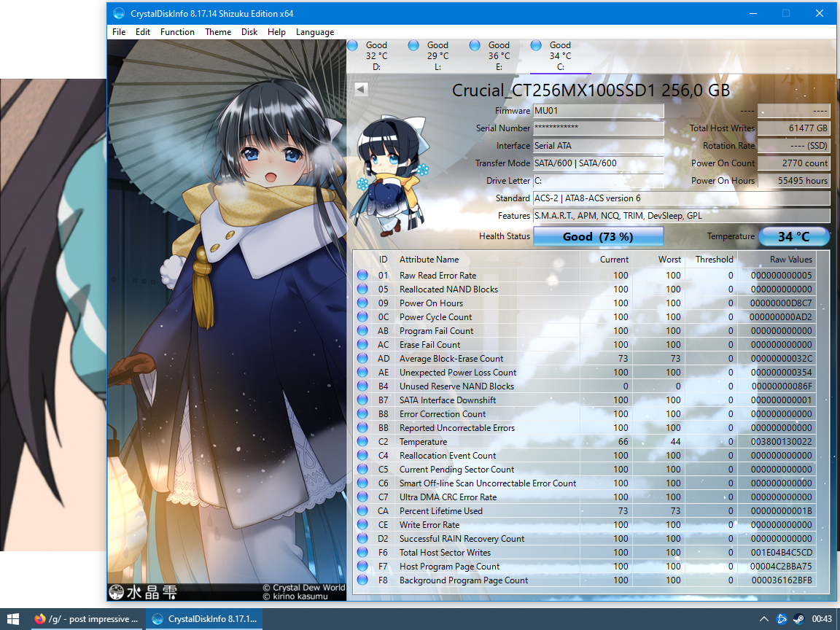This screenshot has width=840, height=630.
Task: Click the status orb for Current Pending Sector Count
Action: [362, 470]
